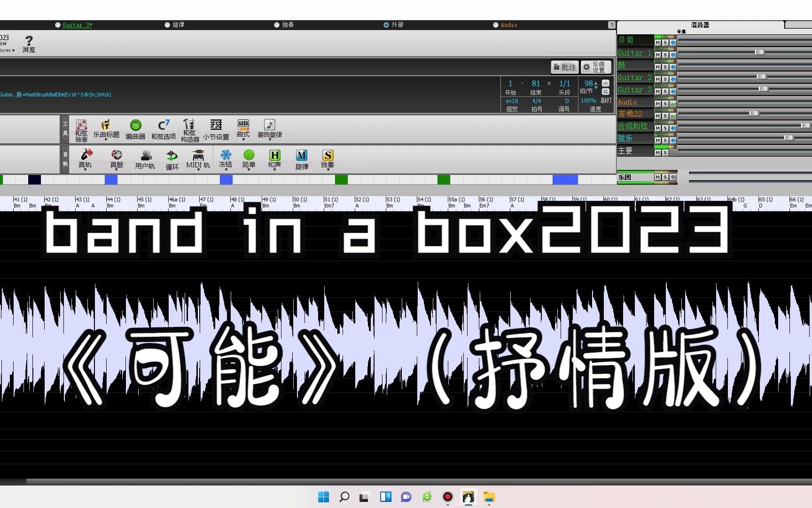Expand the 曲式 dropdown arrow
Viewport: 812px width, 508px height.
(243, 139)
